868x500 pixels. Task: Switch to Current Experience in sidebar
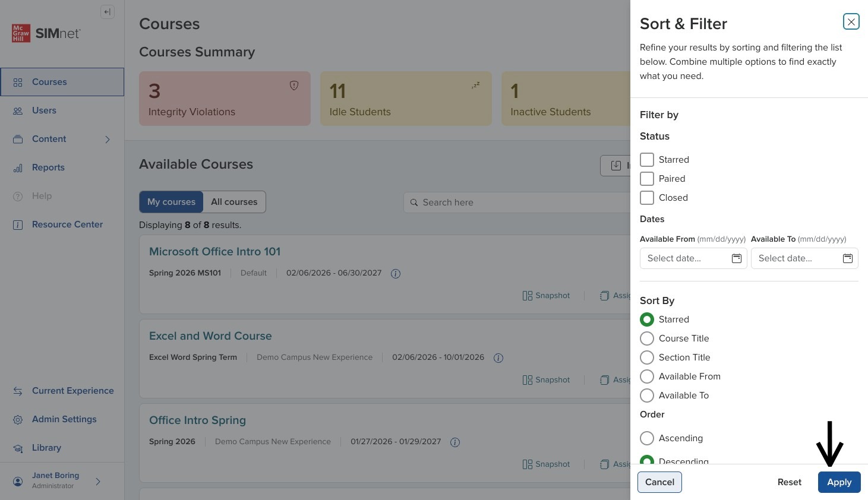click(x=62, y=391)
